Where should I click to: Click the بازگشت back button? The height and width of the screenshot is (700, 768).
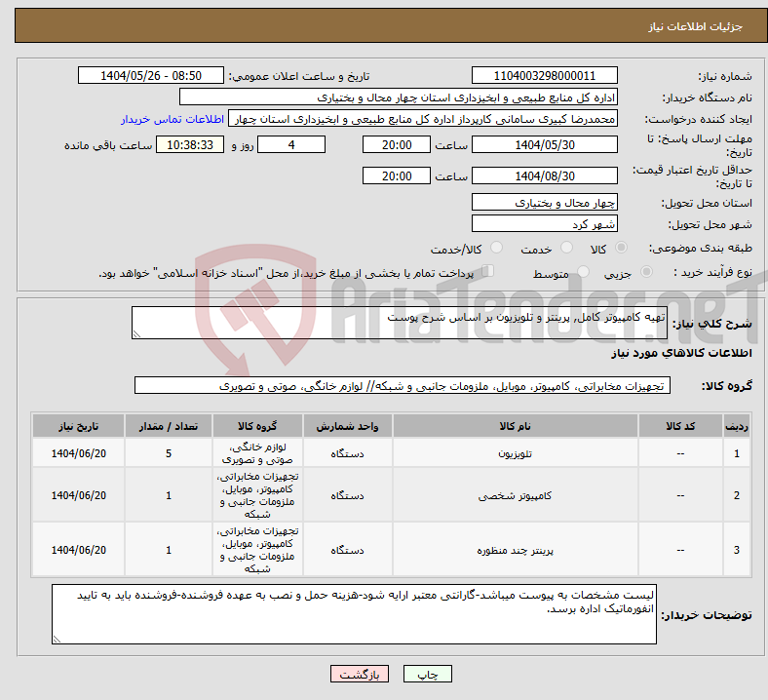coord(360,674)
